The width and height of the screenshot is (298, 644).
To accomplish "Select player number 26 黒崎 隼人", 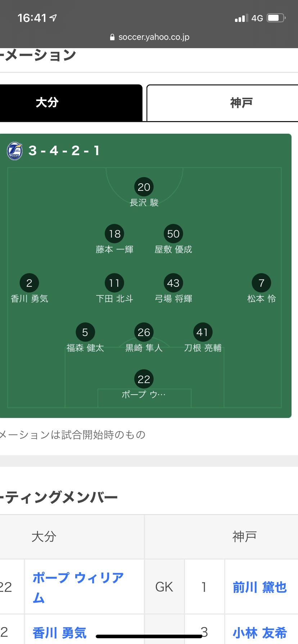I will 144,338.
